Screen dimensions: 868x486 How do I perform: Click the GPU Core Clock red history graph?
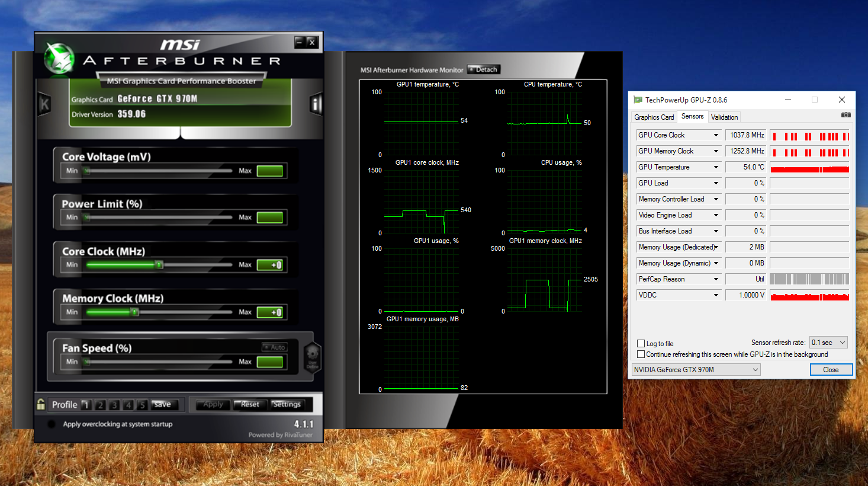(x=809, y=135)
